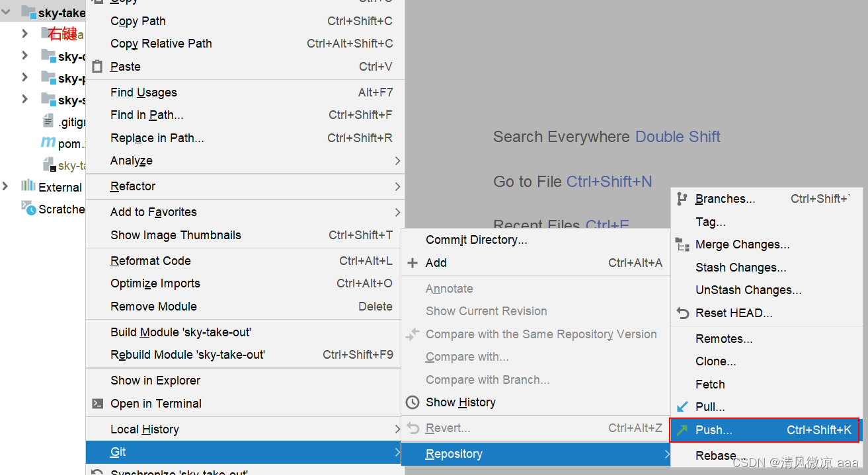Screen dimensions: 868x475
Task: Click the Pull arrow icon
Action: [x=682, y=407]
